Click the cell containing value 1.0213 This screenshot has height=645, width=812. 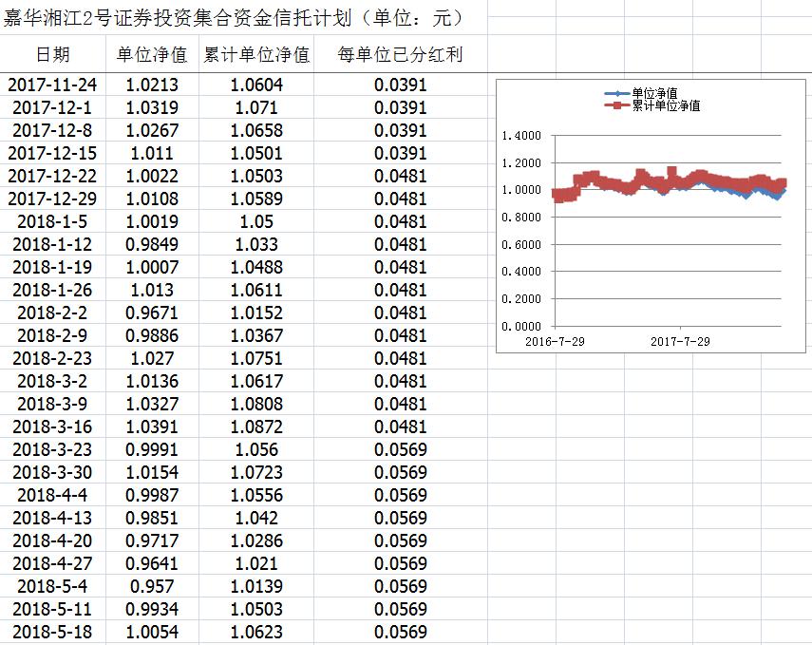click(x=152, y=85)
